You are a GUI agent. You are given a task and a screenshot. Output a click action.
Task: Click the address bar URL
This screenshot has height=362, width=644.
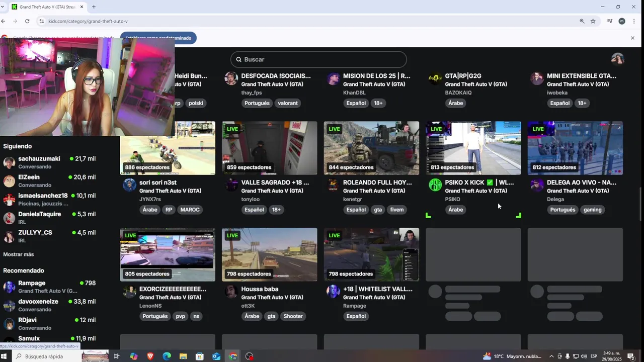[88, 21]
